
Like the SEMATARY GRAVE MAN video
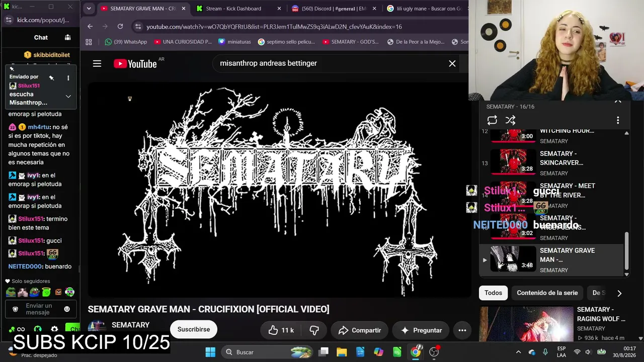[x=281, y=330]
